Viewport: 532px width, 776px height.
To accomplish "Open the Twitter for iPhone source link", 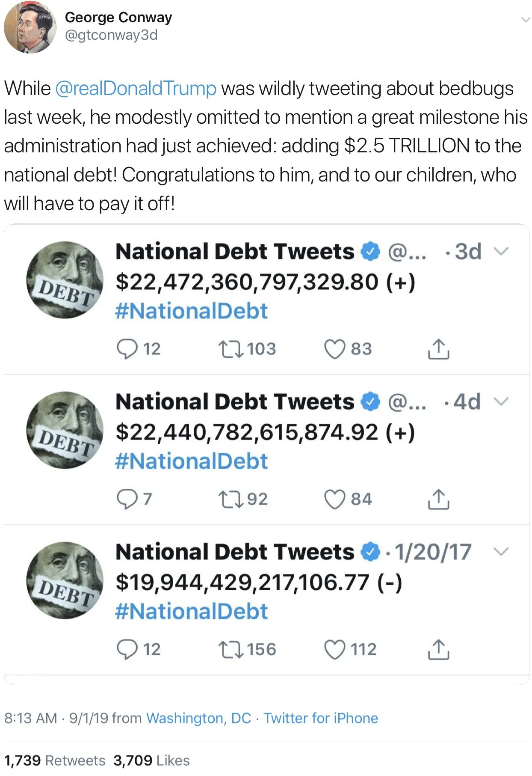I will tap(321, 718).
